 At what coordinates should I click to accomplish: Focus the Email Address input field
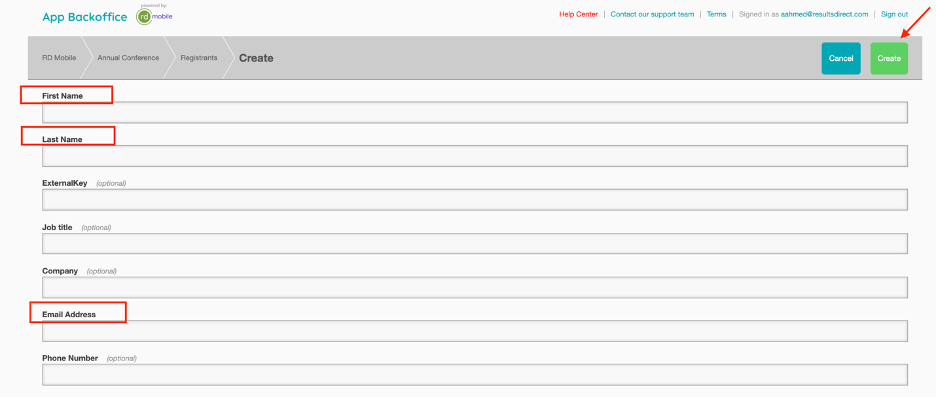pos(475,331)
